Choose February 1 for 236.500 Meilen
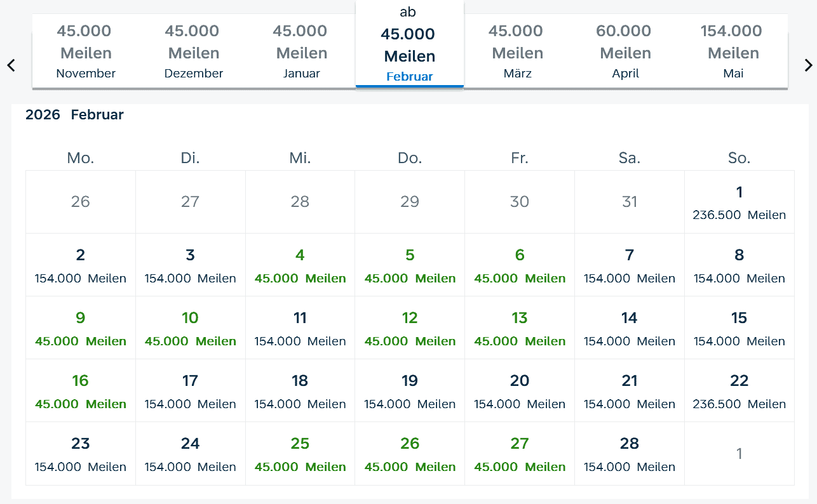Image resolution: width=817 pixels, height=504 pixels. click(739, 202)
